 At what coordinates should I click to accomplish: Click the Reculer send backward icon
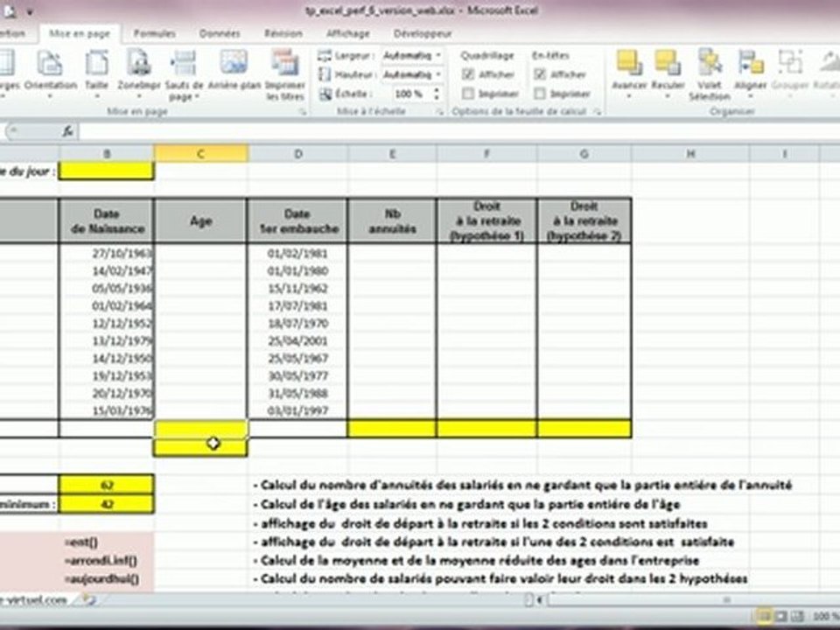click(668, 63)
